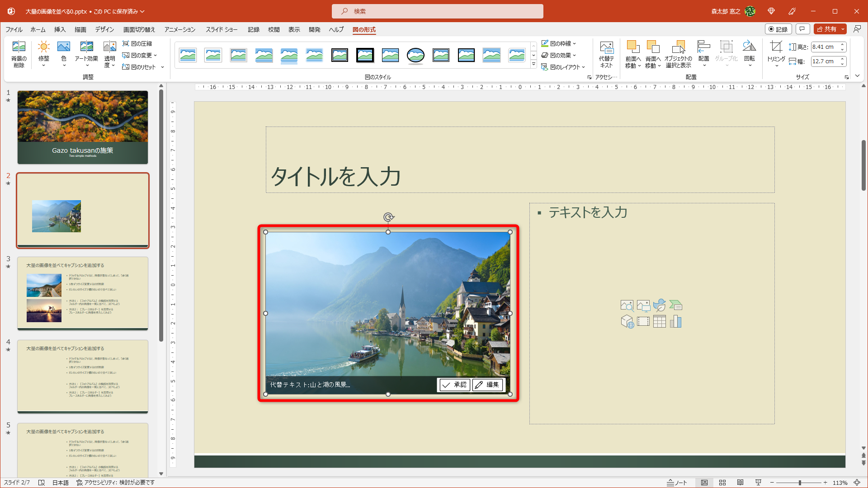The width and height of the screenshot is (868, 488).
Task: Click the zoom slider in the status bar
Action: click(799, 483)
